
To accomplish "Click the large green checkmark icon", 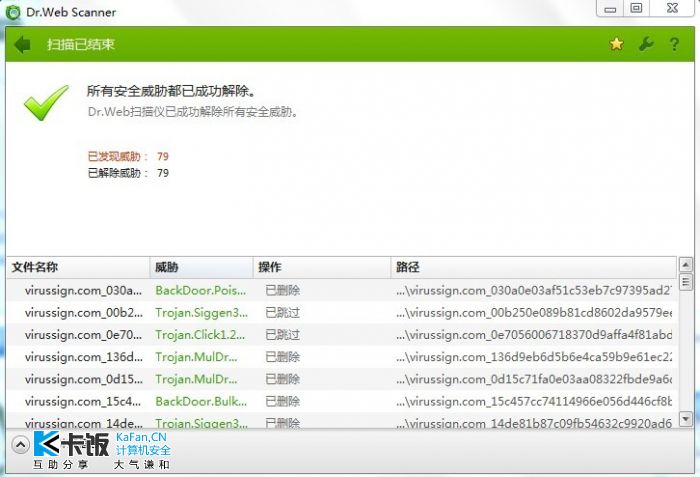I will tap(46, 103).
